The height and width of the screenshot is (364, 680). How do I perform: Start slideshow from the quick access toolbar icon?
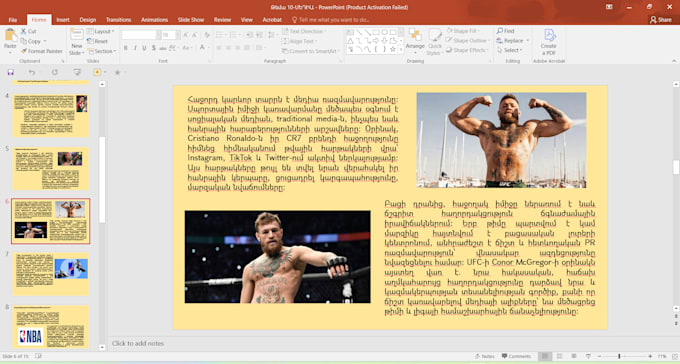[x=77, y=72]
